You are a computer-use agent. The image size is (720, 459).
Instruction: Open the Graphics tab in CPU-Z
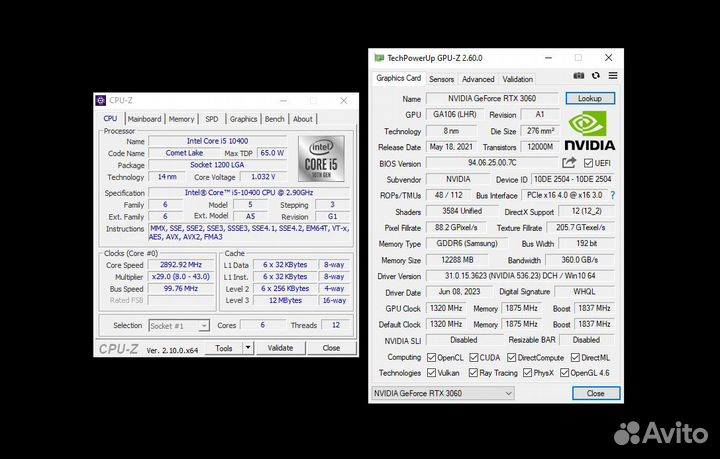[243, 119]
